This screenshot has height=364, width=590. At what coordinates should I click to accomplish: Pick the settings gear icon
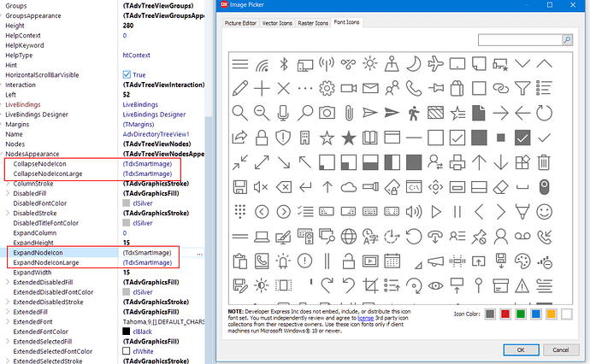327,87
